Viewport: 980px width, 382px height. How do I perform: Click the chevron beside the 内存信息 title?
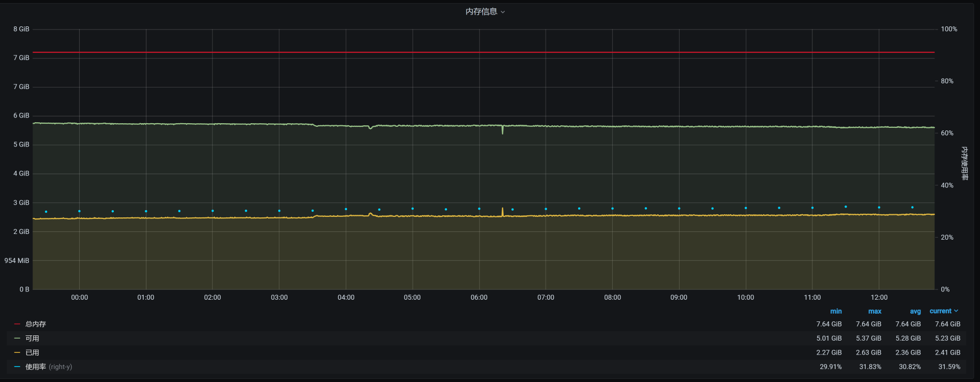tap(503, 12)
